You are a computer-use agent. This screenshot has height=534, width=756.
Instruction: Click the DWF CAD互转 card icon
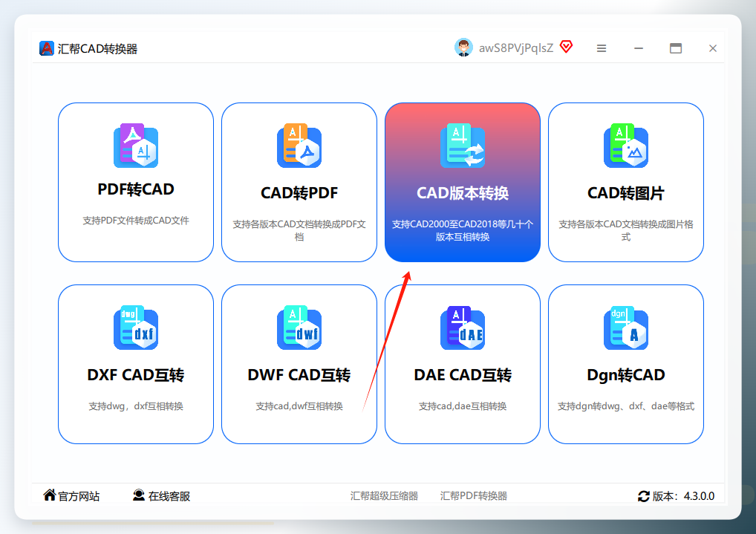[x=299, y=328]
